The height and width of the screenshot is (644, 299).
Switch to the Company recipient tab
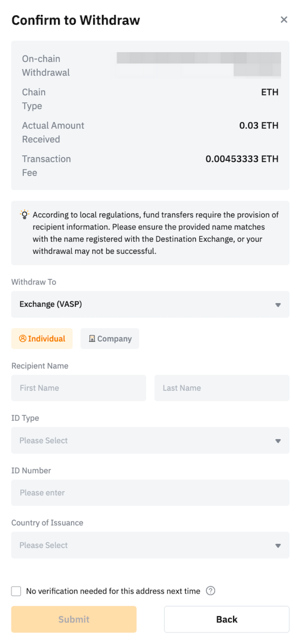tap(110, 338)
